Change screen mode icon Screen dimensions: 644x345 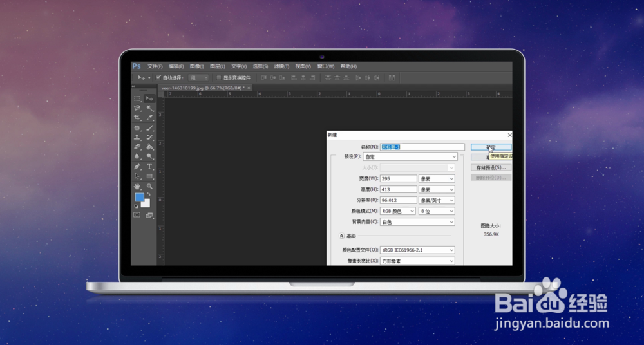149,215
